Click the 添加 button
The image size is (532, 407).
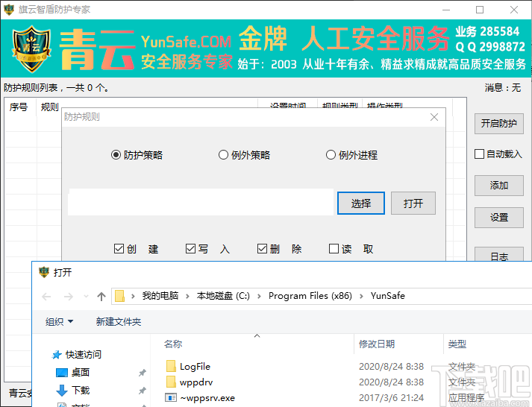pos(498,186)
